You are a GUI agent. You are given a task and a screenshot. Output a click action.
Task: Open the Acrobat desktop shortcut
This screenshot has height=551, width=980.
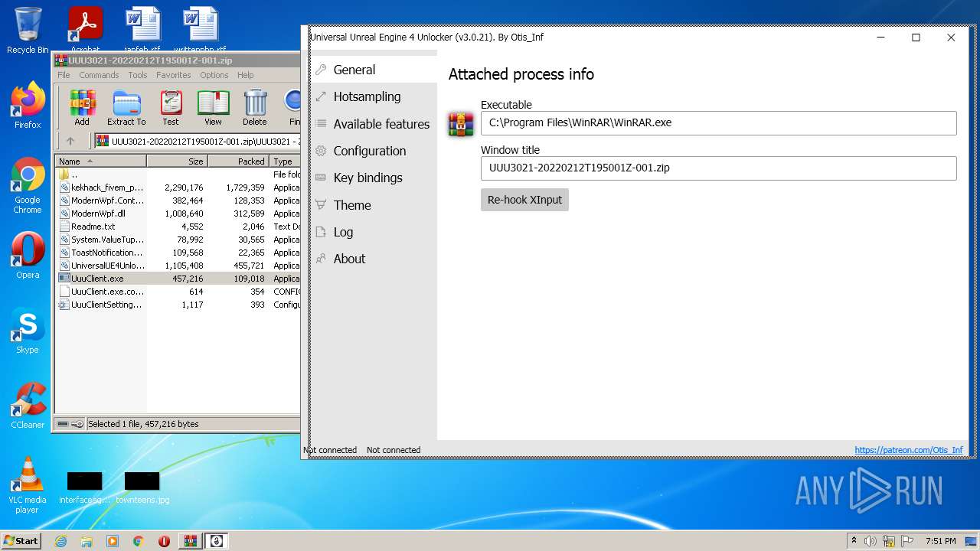pyautogui.click(x=85, y=30)
